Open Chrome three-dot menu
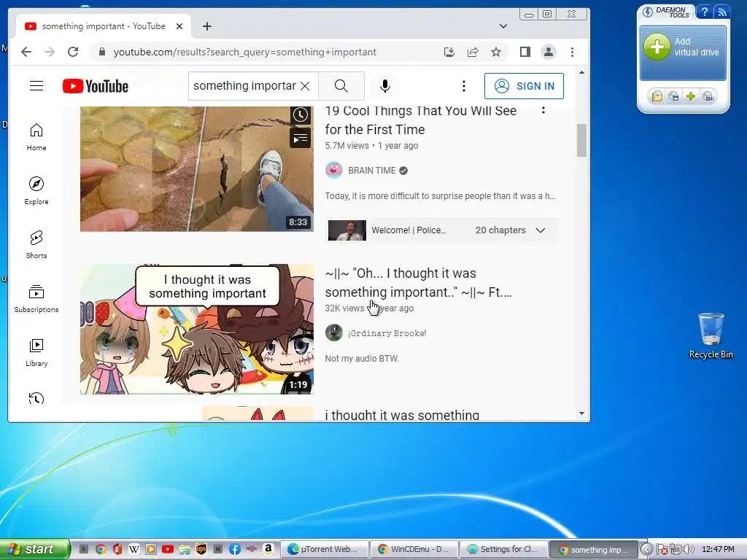The height and width of the screenshot is (560, 747). coord(572,52)
